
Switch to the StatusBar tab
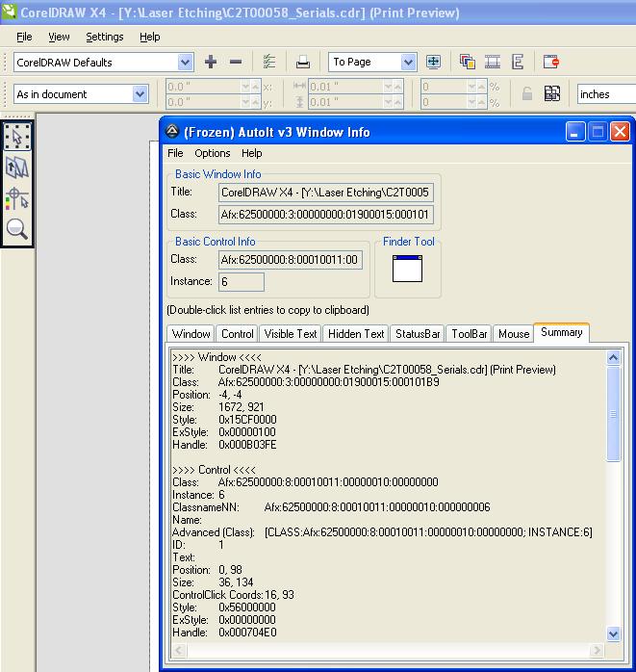(418, 334)
